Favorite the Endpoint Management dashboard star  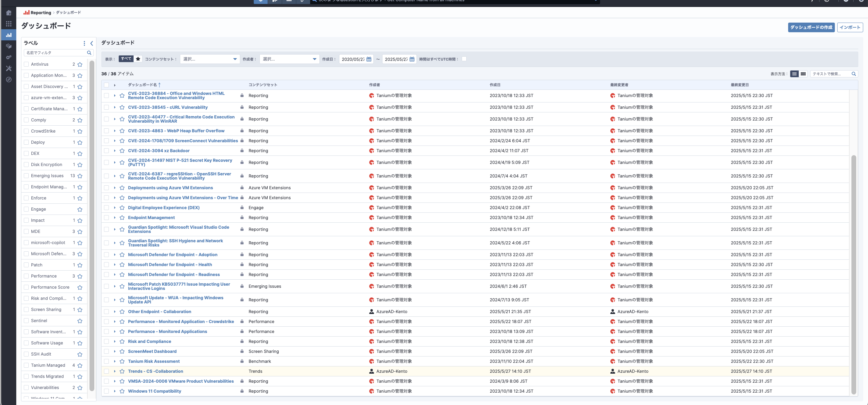click(122, 218)
